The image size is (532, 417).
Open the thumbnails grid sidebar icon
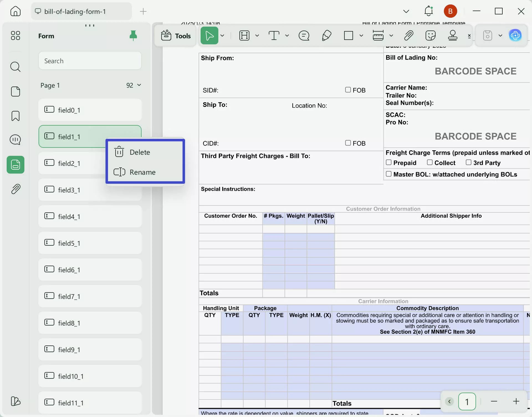click(x=16, y=35)
